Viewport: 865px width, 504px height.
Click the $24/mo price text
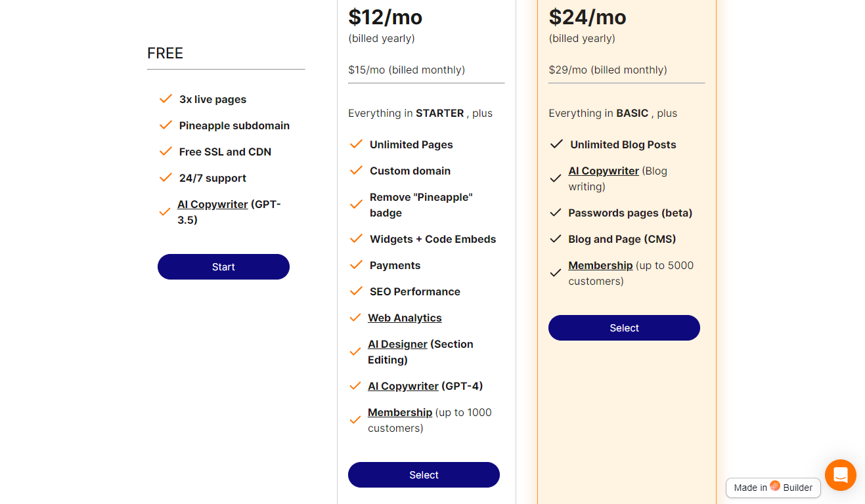(588, 16)
